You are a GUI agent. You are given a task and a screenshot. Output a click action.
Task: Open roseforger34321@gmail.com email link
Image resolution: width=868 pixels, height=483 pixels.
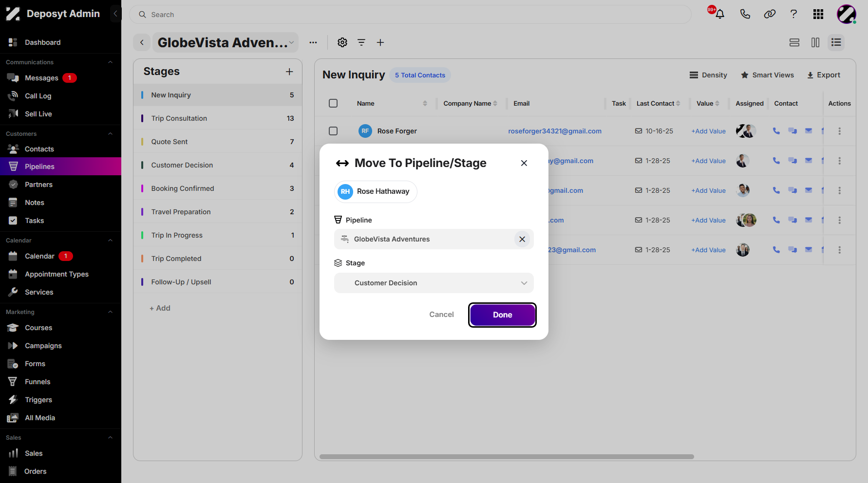tap(555, 131)
